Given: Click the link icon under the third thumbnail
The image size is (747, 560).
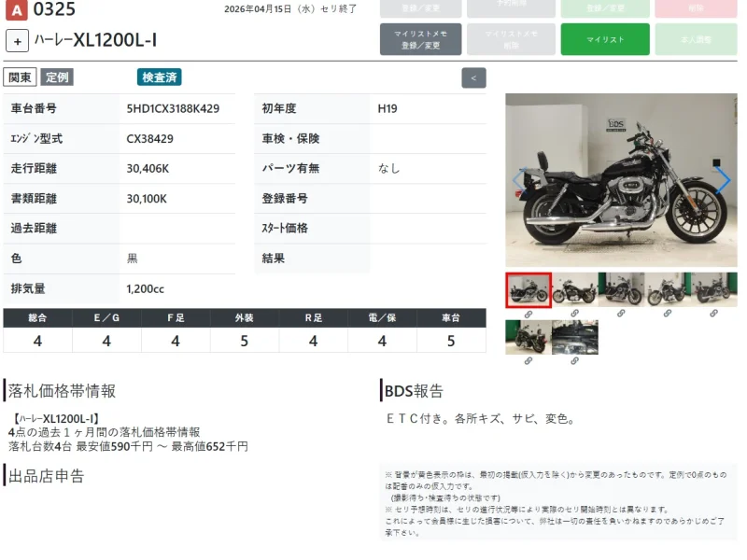Looking at the screenshot, I should [x=621, y=314].
